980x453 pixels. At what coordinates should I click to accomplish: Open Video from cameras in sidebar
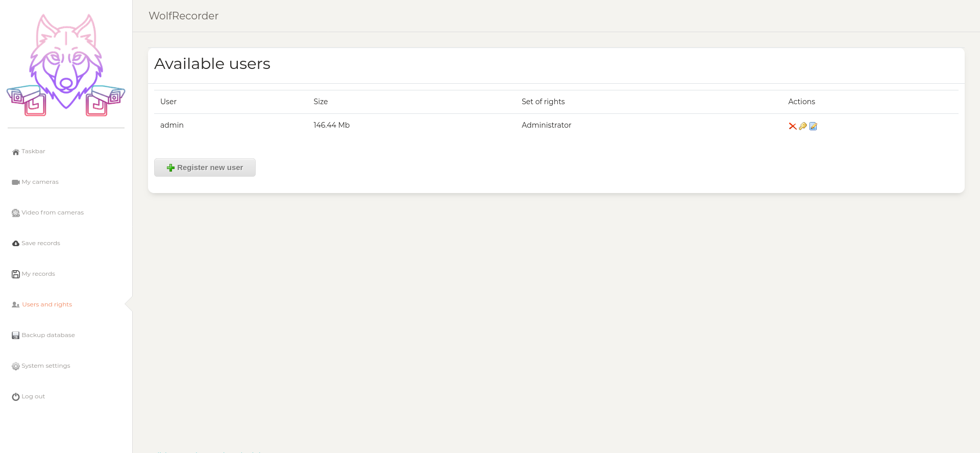tap(52, 212)
